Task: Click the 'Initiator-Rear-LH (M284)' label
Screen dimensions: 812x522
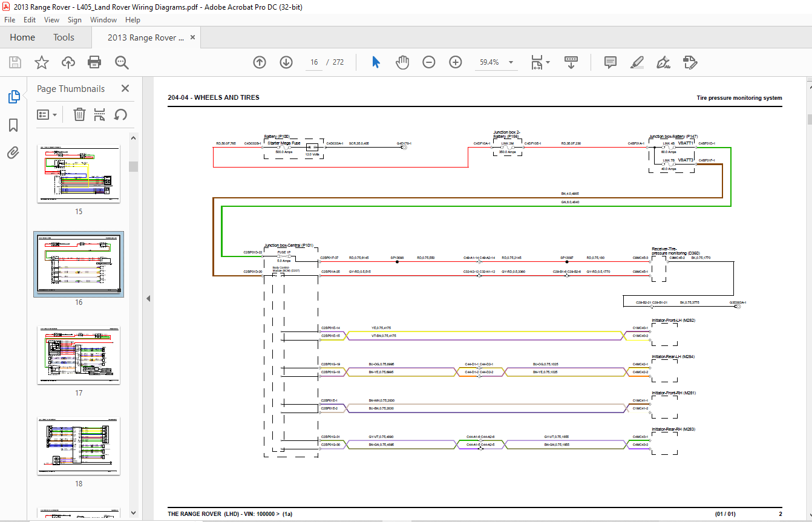Action: 673,357
